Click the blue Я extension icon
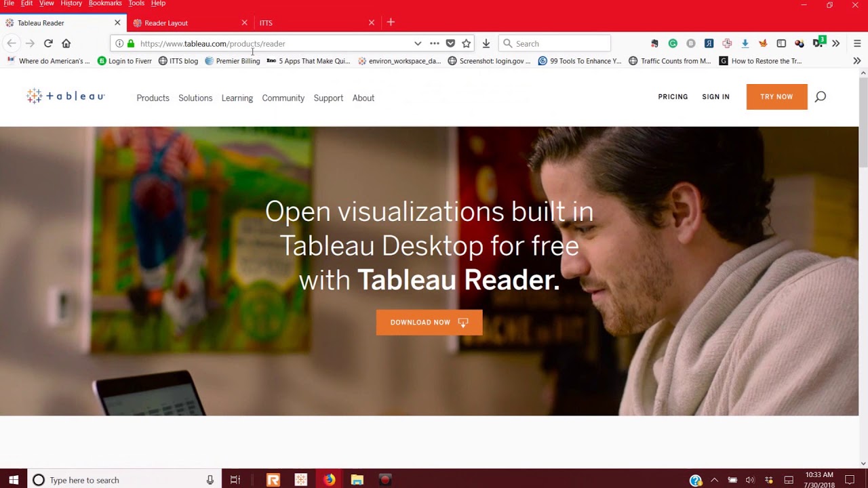The height and width of the screenshot is (488, 868). [x=709, y=43]
